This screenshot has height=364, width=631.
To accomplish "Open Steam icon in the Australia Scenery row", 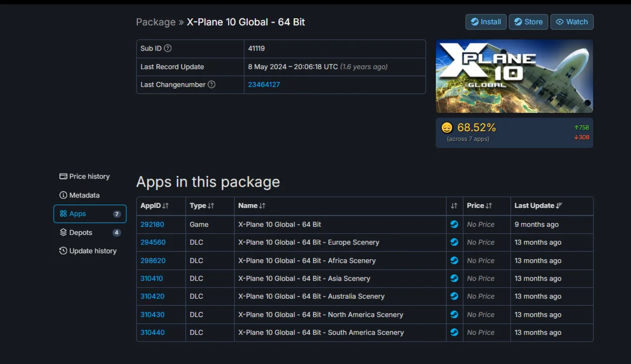I will coord(454,296).
